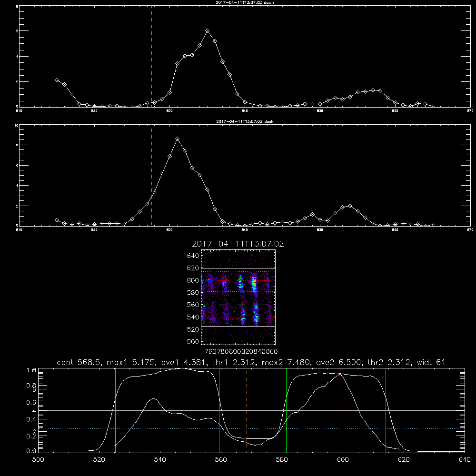Click the 640 label on bottom plot x-axis

point(465,459)
